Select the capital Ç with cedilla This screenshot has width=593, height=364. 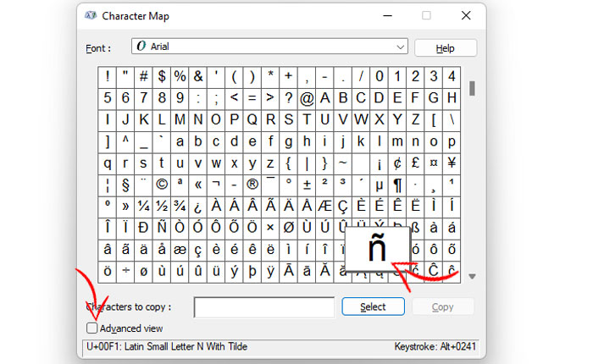tap(342, 207)
